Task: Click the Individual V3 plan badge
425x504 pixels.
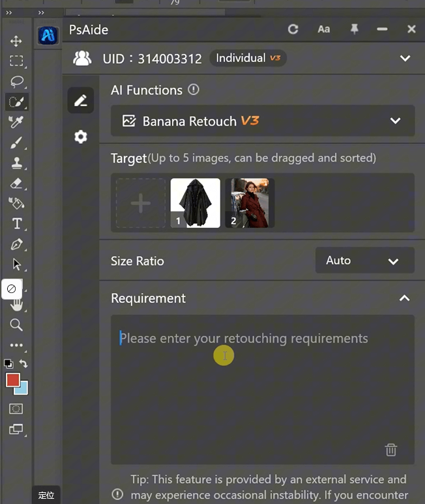Action: pyautogui.click(x=248, y=58)
